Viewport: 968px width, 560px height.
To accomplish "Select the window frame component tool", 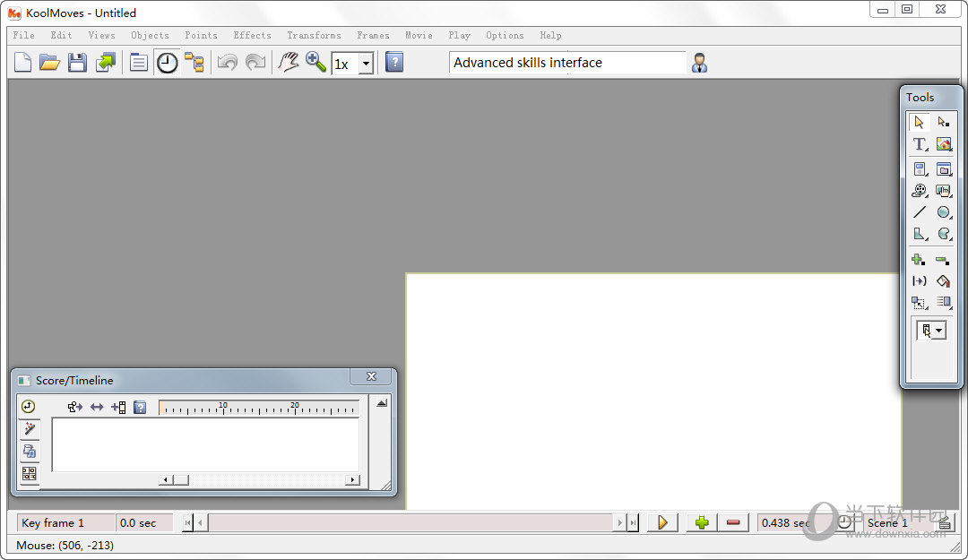I will pos(943,168).
